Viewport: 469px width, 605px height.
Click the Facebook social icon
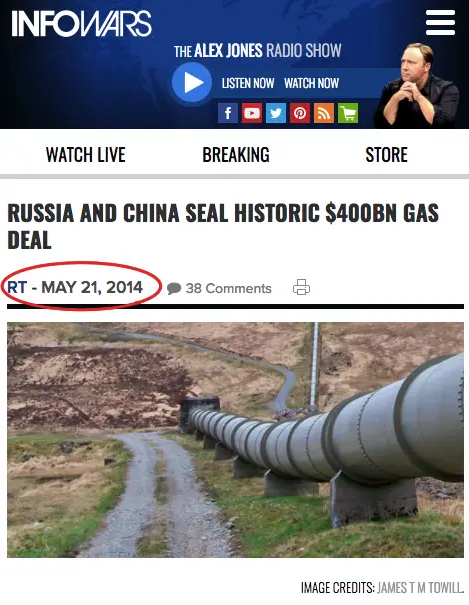[x=228, y=113]
